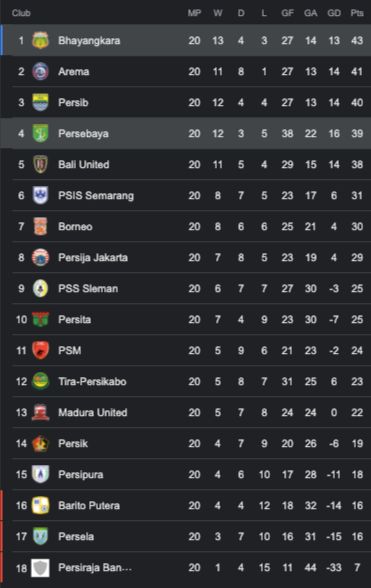Click the Club column header
Viewport: 371px width, 588px height.
point(21,13)
